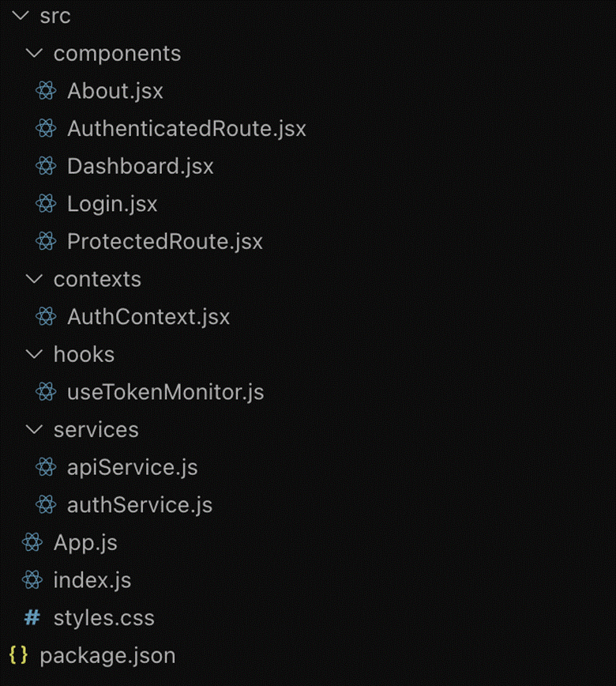The width and height of the screenshot is (616, 686).
Task: Collapse the services folder
Action: coord(33,429)
